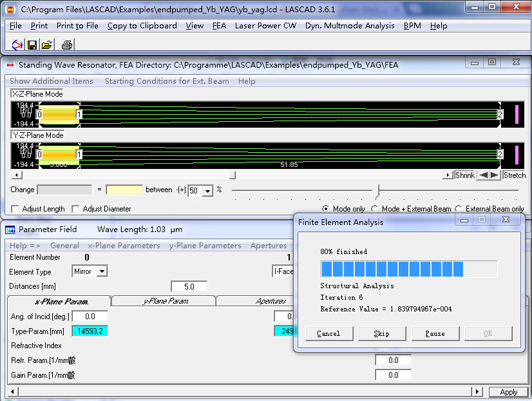Click the LASCAD new project toolbar icon
Viewport: 532px width, 401px height.
pos(17,45)
